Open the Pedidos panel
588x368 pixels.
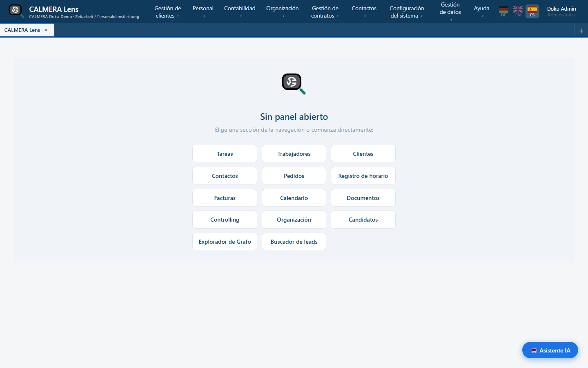pyautogui.click(x=294, y=176)
